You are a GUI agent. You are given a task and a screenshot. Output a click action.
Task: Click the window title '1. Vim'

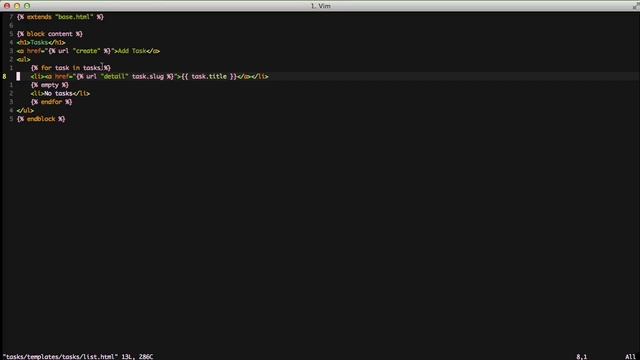321,6
